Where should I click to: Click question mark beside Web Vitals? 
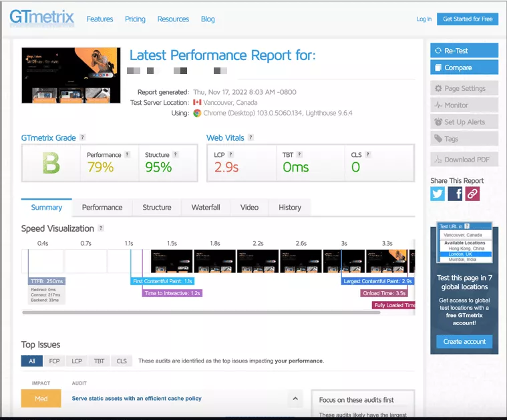click(250, 138)
